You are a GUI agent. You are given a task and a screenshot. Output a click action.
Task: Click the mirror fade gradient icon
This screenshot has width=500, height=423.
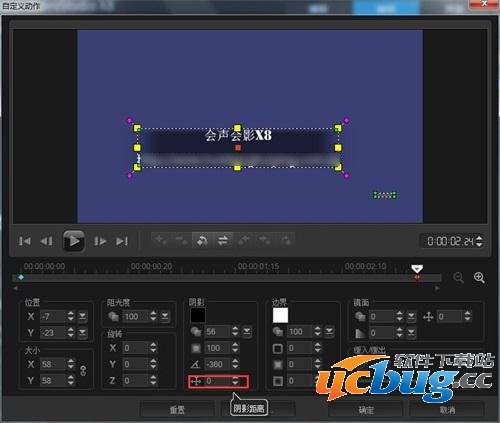point(361,332)
